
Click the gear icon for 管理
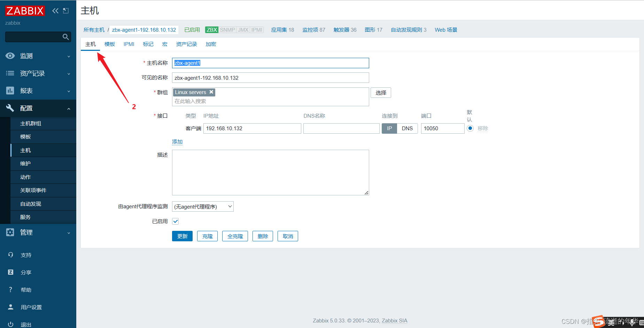(10, 232)
